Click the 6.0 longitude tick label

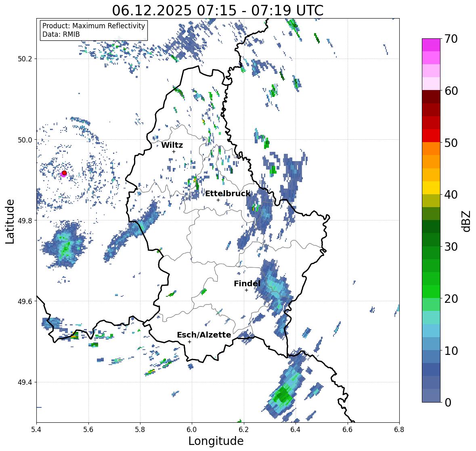192,430
